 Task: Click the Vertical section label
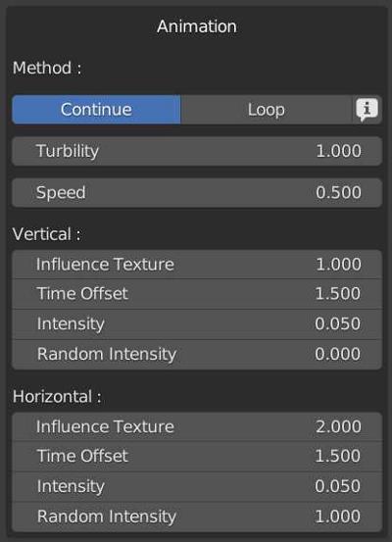(x=47, y=234)
